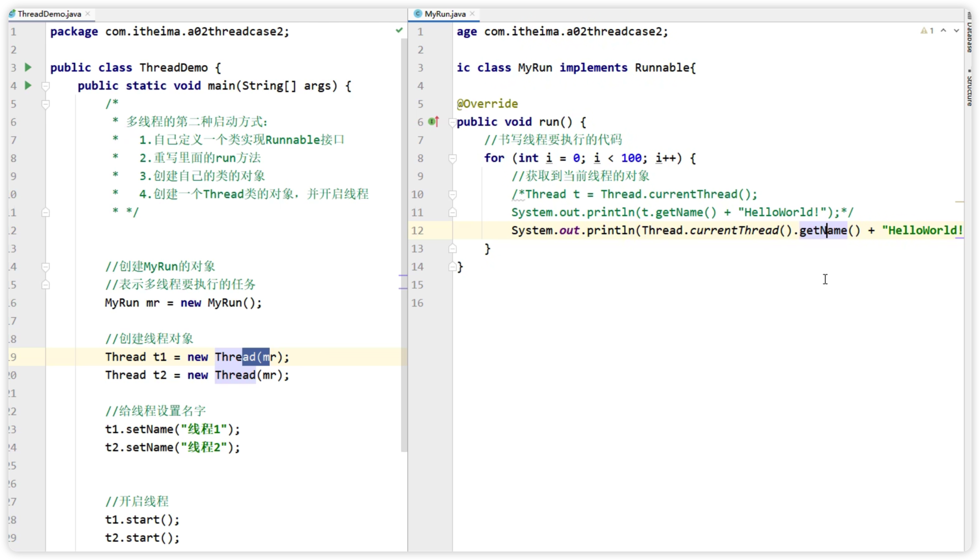The height and width of the screenshot is (560, 980).
Task: Click the getName call in MyRun line 12
Action: tap(823, 230)
